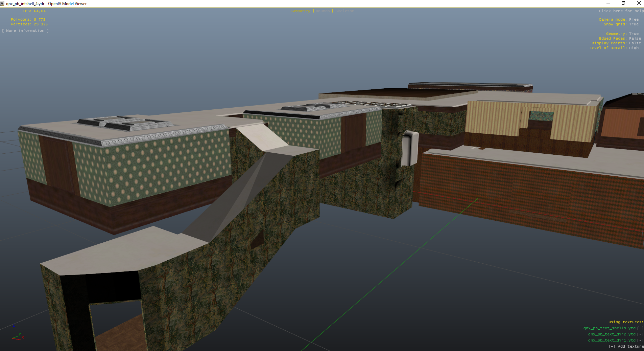Click the qnx_pb_intshell_4.ydr window title

(46, 4)
